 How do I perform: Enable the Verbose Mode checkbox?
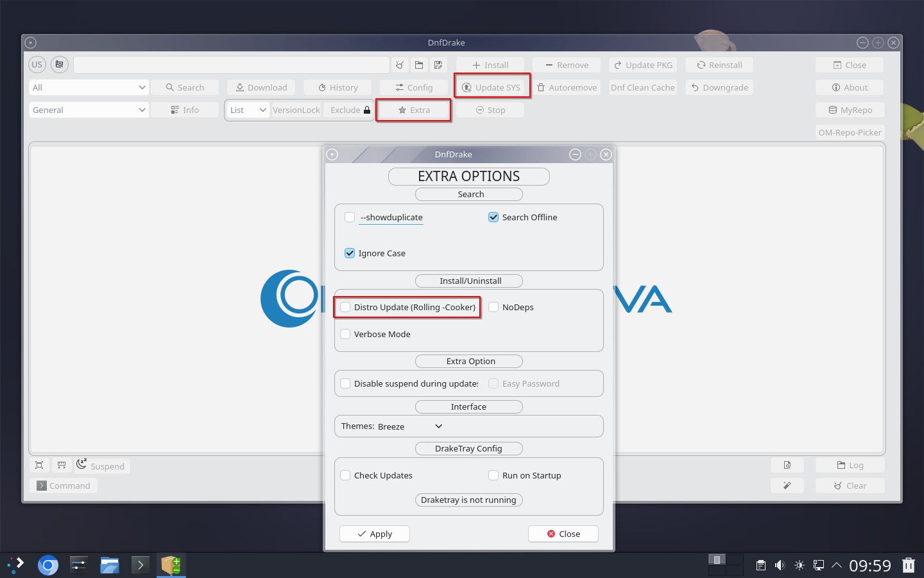click(x=345, y=334)
